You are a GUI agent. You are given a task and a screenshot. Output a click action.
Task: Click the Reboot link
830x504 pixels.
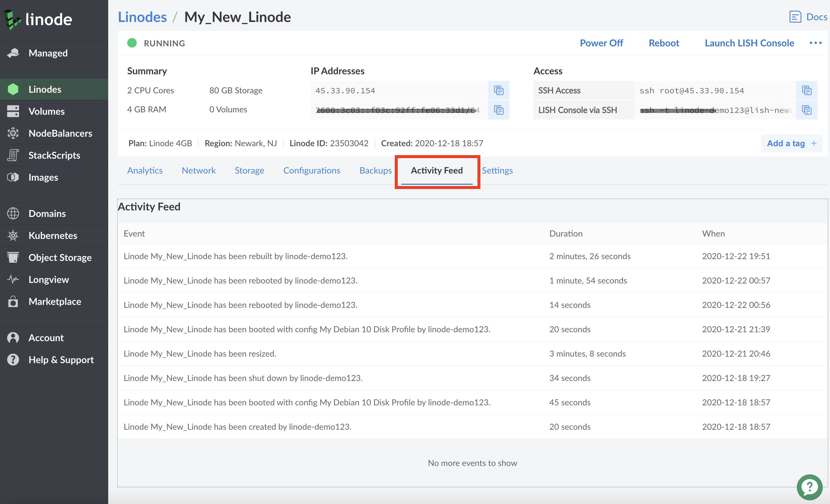pyautogui.click(x=664, y=43)
